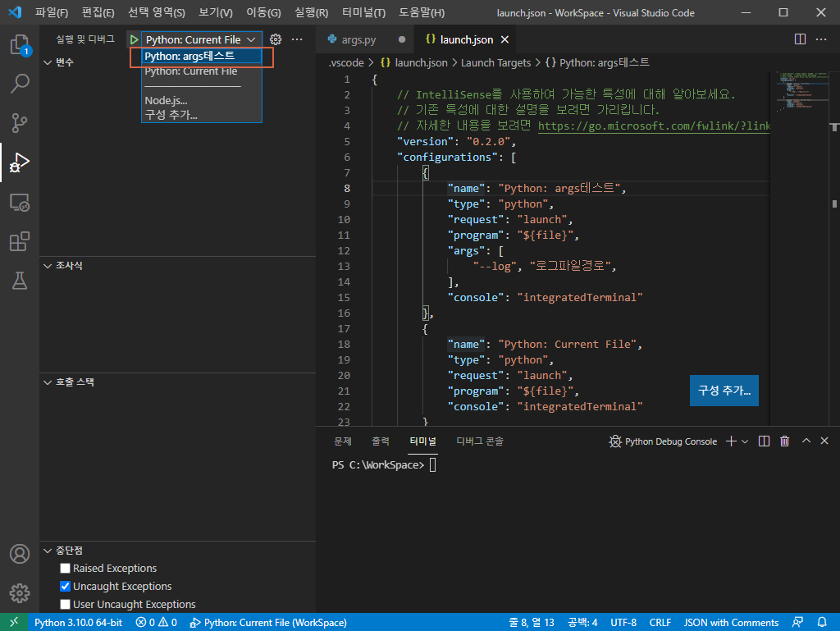840x631 pixels.
Task: Open the go.microsoft.com link in comment
Action: (x=654, y=126)
